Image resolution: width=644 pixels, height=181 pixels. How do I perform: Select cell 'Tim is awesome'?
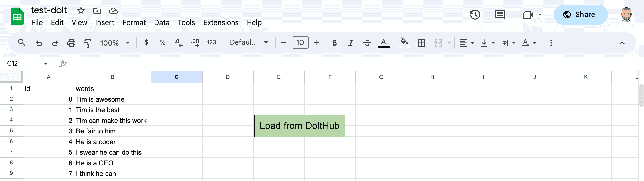click(x=113, y=99)
